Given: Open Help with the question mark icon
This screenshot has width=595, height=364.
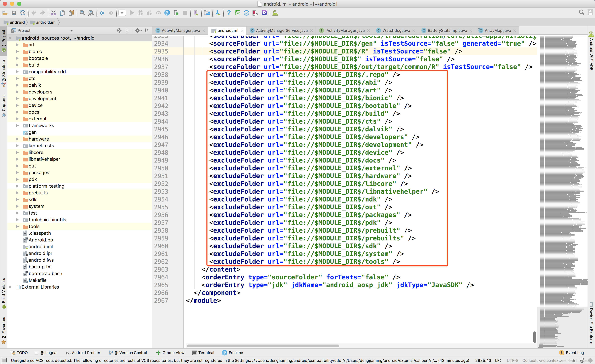Looking at the screenshot, I should (x=229, y=13).
